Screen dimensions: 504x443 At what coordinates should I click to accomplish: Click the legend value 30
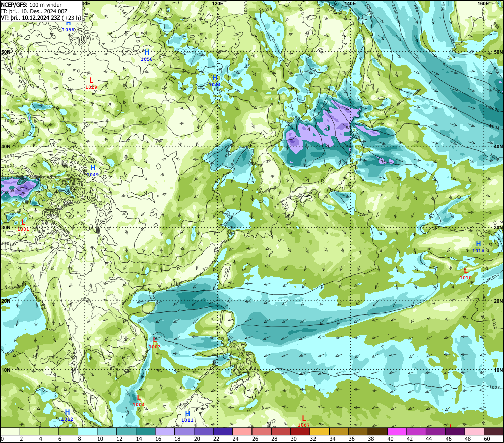pyautogui.click(x=294, y=439)
